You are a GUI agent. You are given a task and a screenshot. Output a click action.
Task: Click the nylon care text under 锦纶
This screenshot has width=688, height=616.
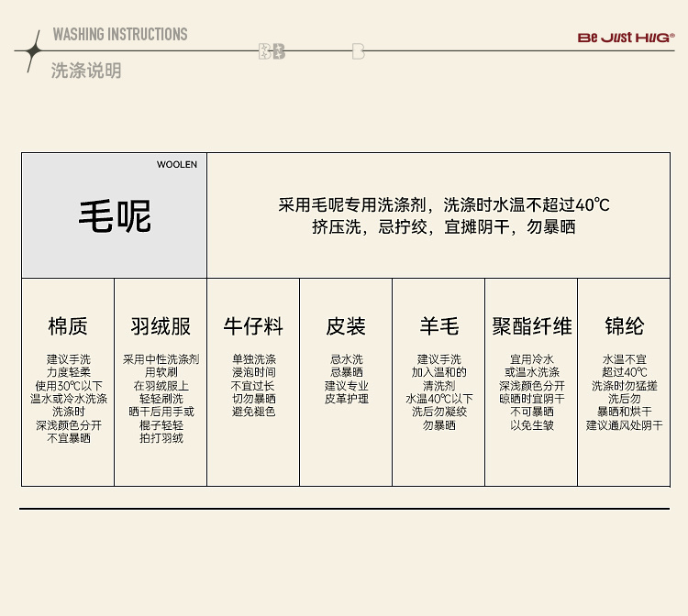[624, 392]
